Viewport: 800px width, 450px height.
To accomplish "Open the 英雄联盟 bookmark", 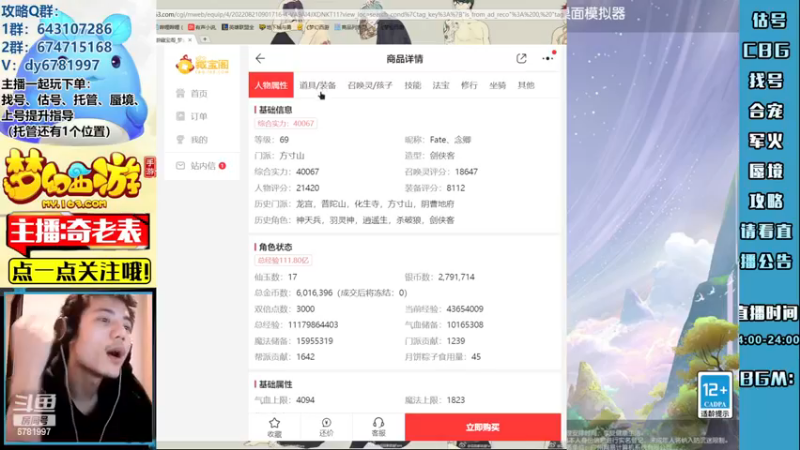I will point(238,27).
